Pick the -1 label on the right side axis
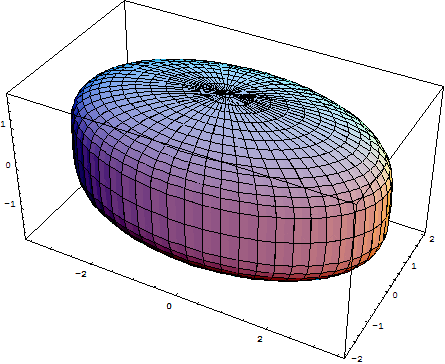Viewport: 445px width, 364px height. pyautogui.click(x=378, y=326)
